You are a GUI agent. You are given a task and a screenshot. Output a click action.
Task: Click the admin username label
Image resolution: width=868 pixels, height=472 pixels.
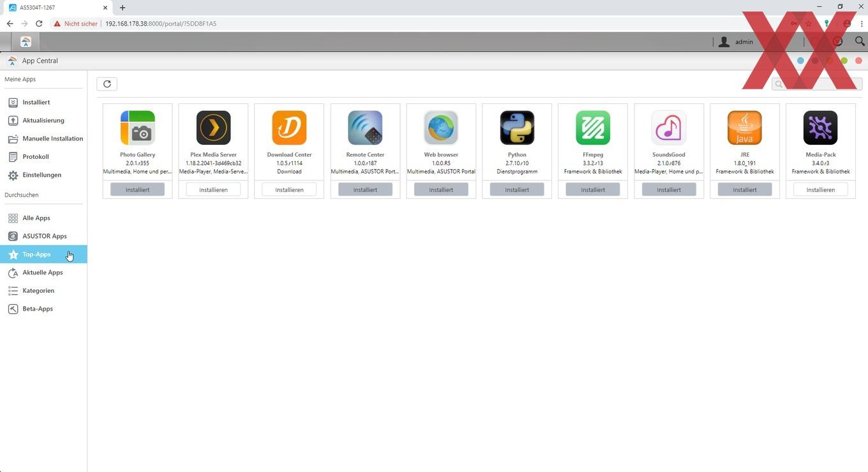[x=744, y=42]
